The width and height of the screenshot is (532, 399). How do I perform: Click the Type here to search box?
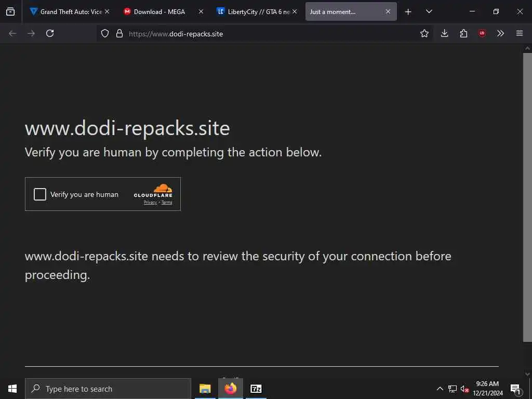pyautogui.click(x=108, y=389)
